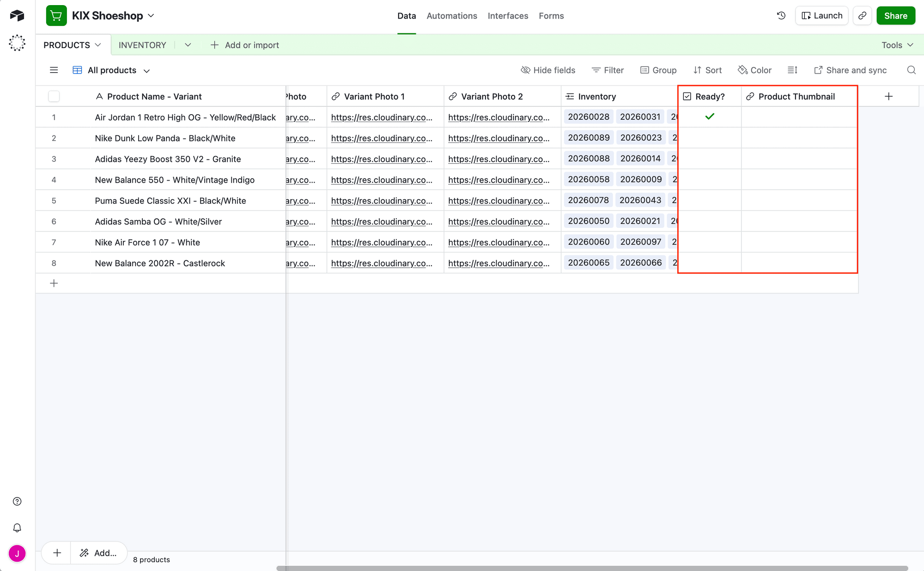
Task: Switch to the Automations tab
Action: 451,15
